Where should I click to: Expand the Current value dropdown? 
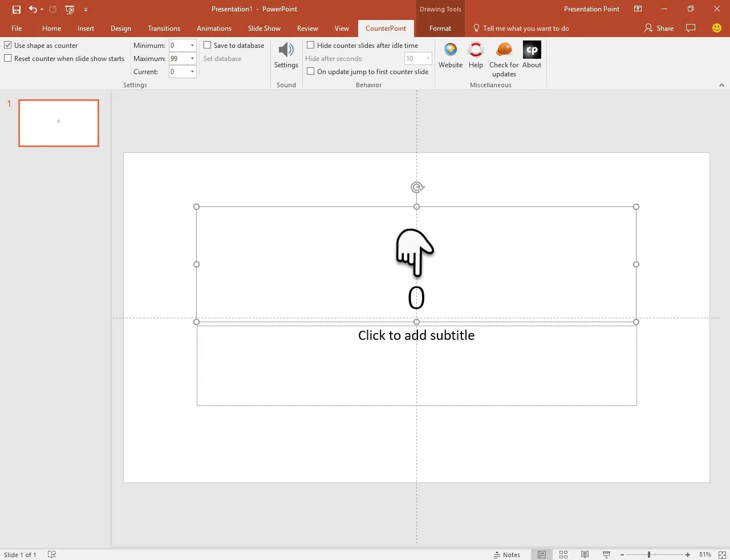[192, 72]
